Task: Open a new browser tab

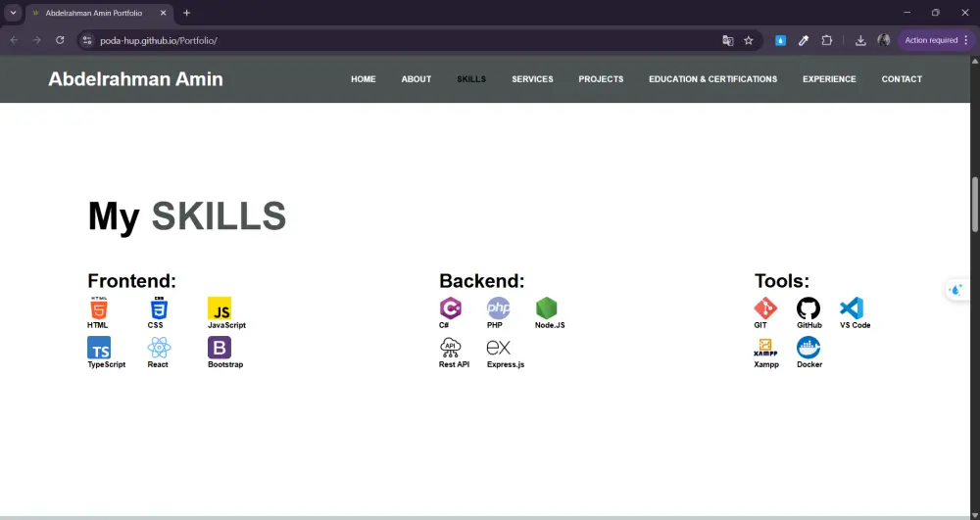Action: tap(186, 13)
